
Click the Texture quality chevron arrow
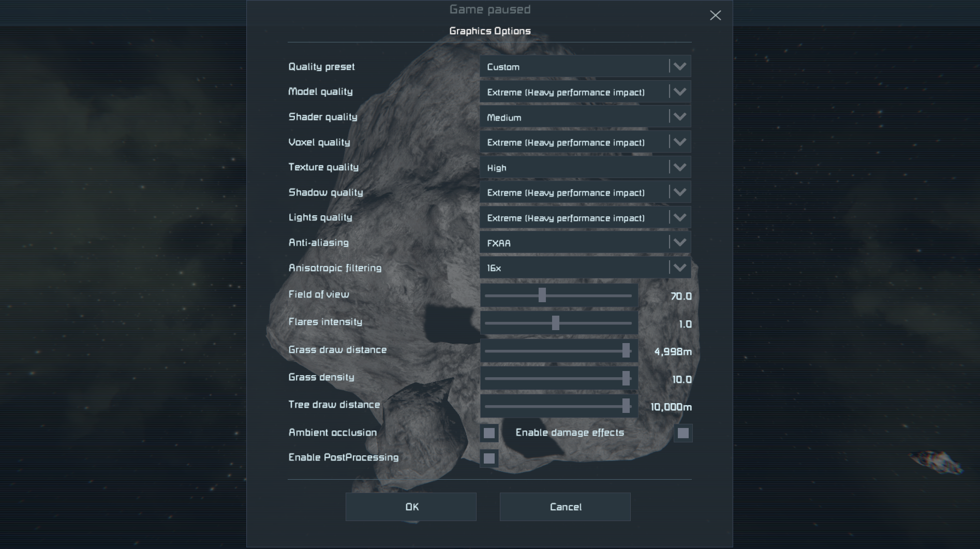click(679, 167)
